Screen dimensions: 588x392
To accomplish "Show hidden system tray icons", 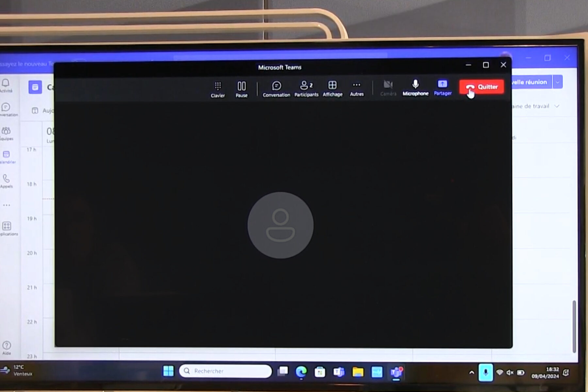I will tap(471, 372).
